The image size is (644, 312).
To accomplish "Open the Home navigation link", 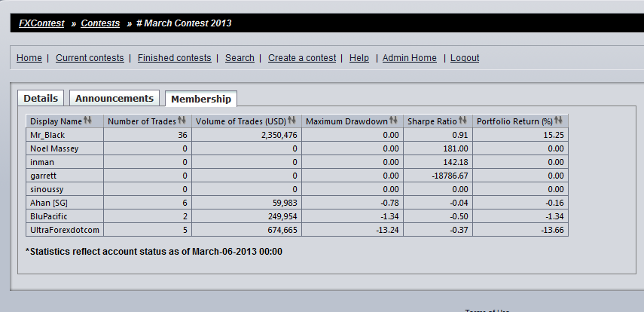I will pyautogui.click(x=29, y=58).
